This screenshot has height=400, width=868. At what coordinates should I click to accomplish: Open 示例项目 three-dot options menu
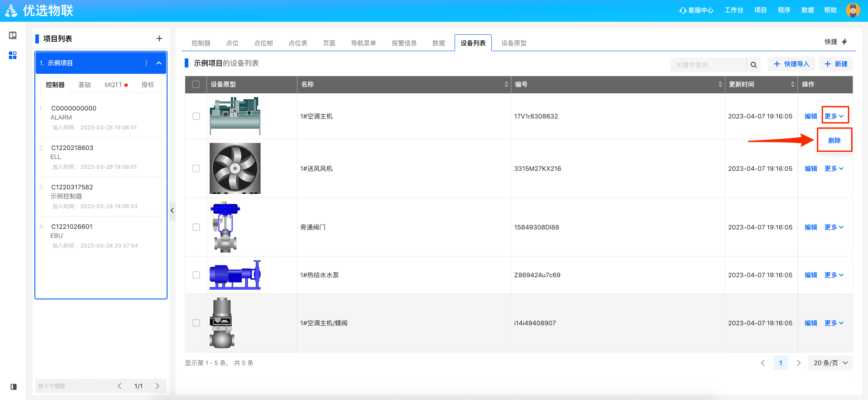[x=146, y=63]
